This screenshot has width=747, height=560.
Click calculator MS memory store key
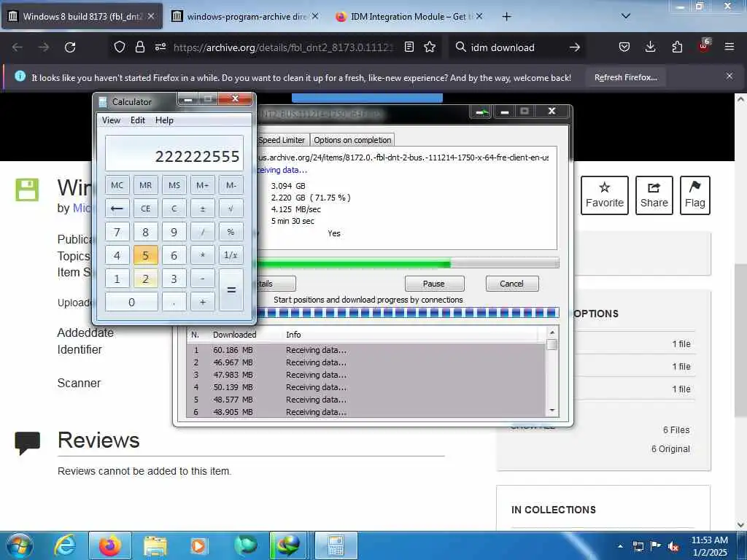174,185
